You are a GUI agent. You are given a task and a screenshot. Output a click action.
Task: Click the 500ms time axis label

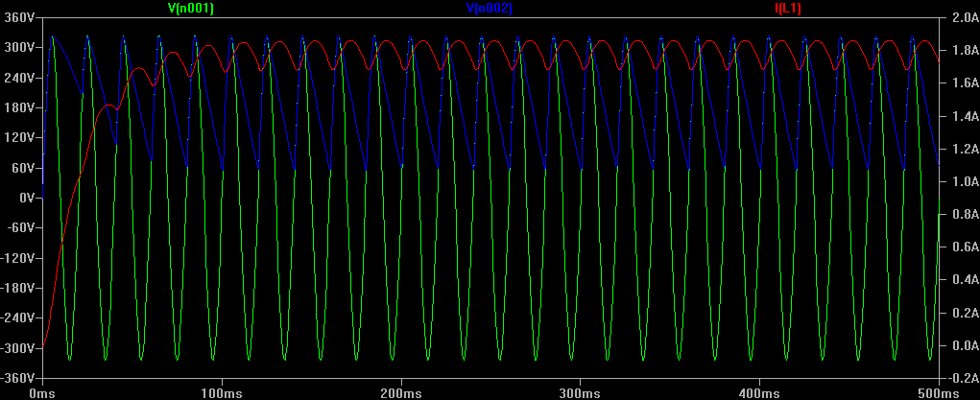tap(937, 392)
